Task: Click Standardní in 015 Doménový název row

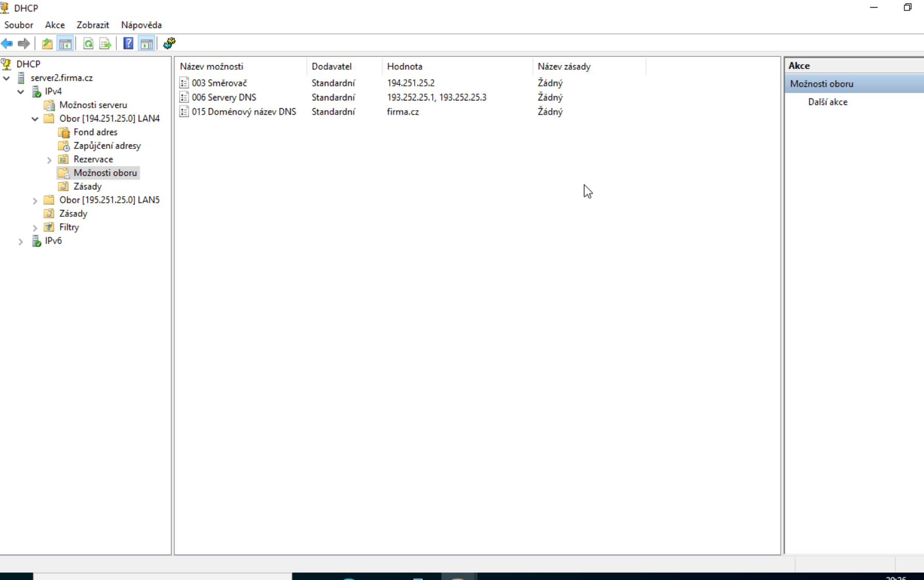Action: point(334,112)
